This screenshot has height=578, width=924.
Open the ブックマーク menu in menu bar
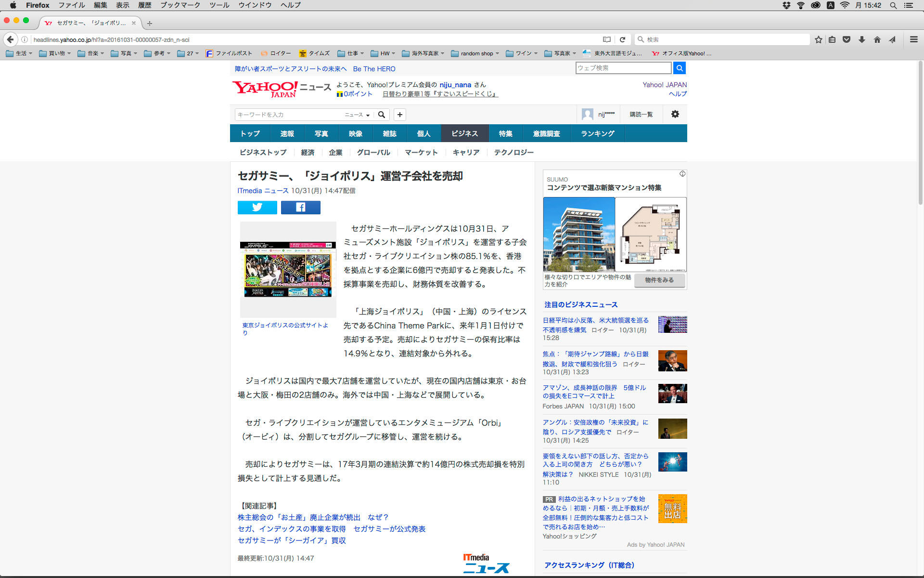tap(180, 5)
